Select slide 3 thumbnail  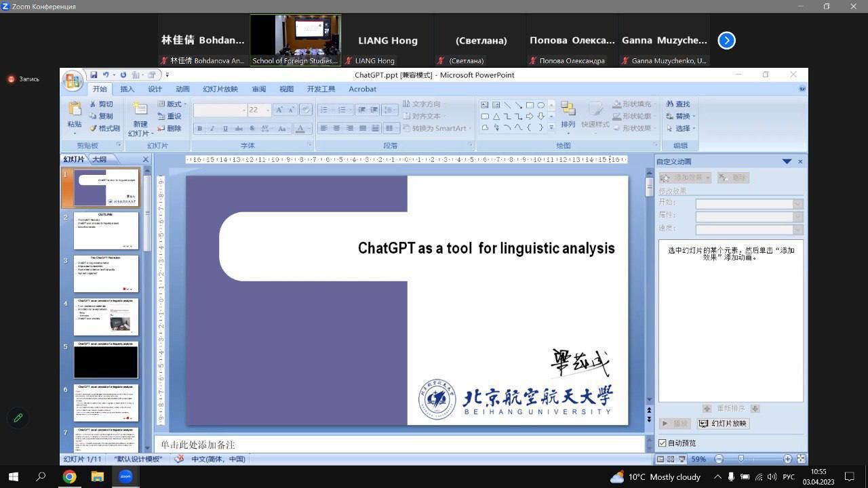pyautogui.click(x=106, y=274)
